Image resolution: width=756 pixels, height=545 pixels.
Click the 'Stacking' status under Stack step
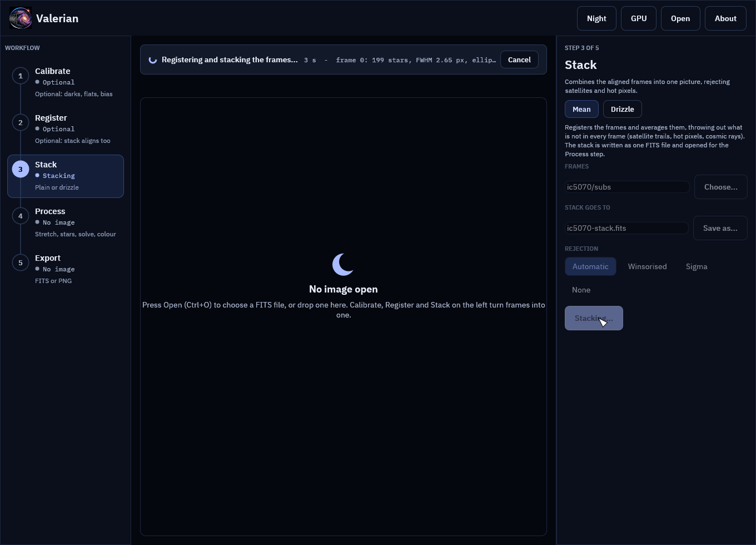pyautogui.click(x=58, y=176)
